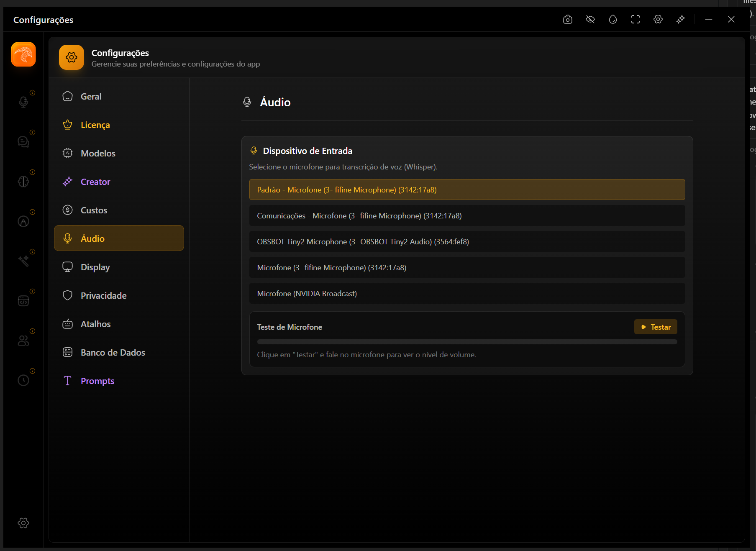
Task: Minimize the Configurações window
Action: click(x=709, y=19)
